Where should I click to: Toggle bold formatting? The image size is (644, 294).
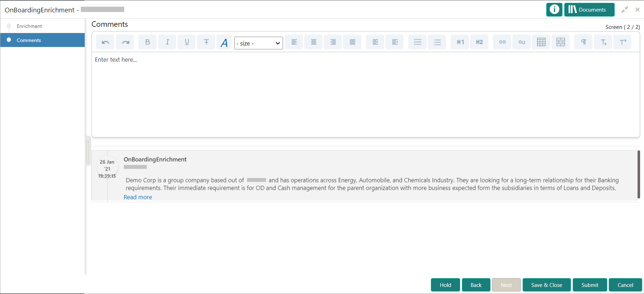pyautogui.click(x=148, y=42)
